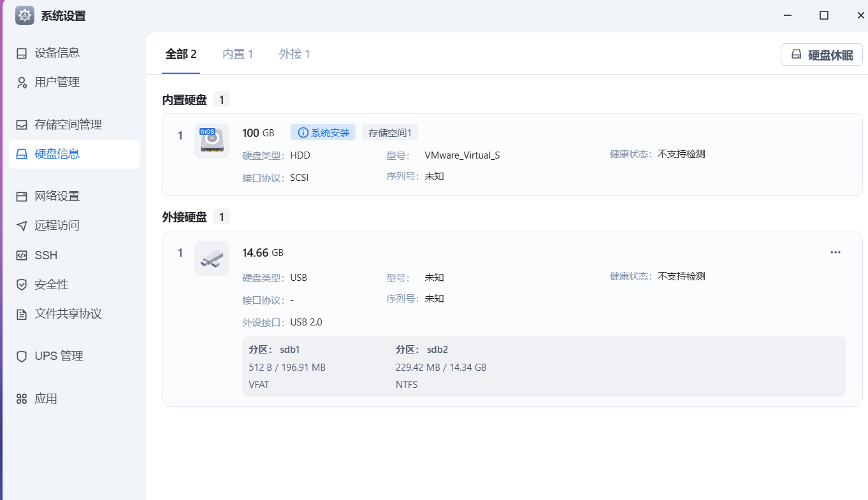Screen dimensions: 868x500
Task: Click the SCSI interface protocol value
Action: tap(299, 178)
